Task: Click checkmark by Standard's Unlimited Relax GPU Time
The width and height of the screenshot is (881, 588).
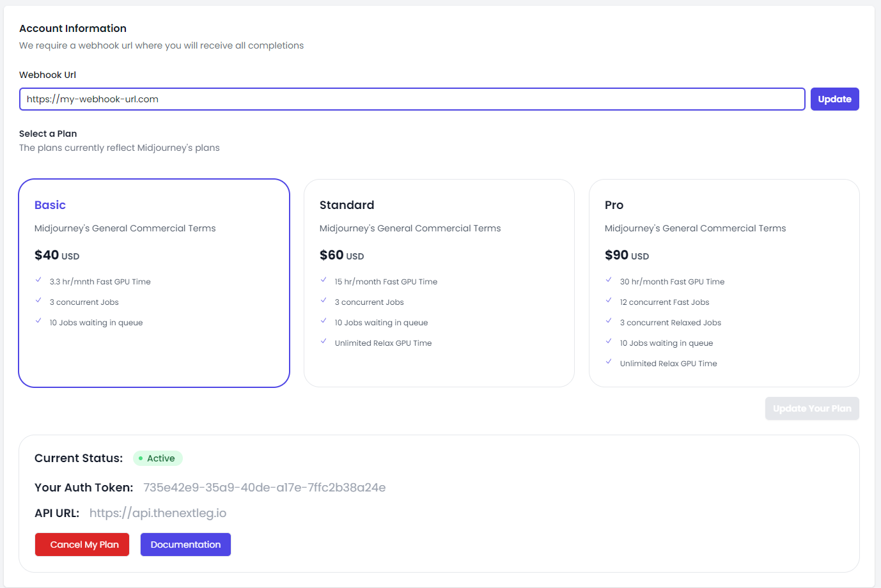Action: (324, 341)
